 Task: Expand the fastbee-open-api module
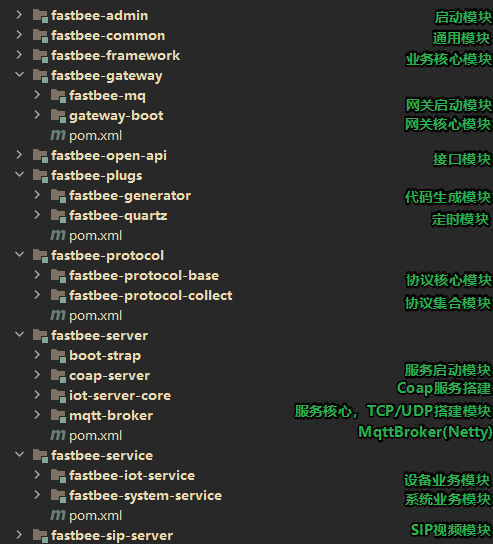pos(19,155)
